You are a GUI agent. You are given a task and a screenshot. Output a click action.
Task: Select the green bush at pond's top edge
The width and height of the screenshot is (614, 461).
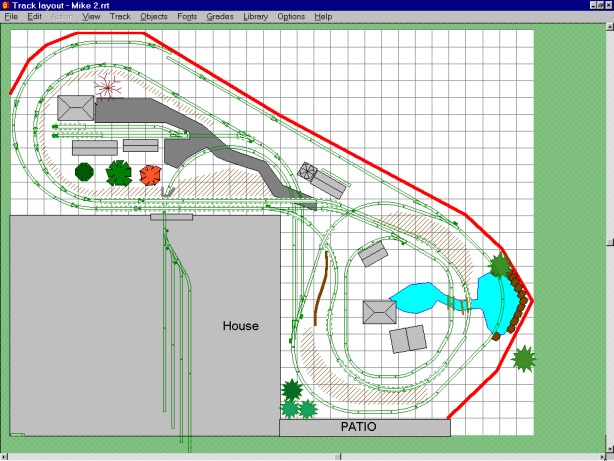(500, 265)
